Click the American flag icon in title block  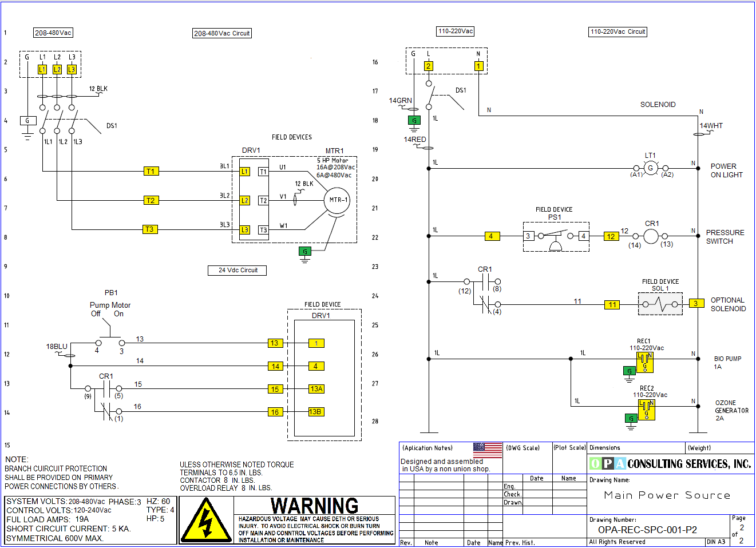point(488,450)
